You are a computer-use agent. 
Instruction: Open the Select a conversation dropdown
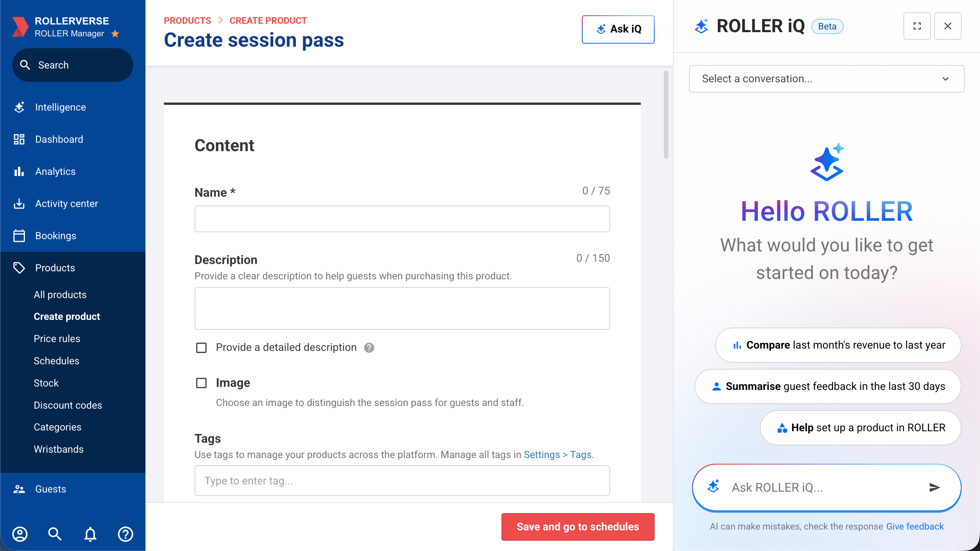tap(826, 79)
